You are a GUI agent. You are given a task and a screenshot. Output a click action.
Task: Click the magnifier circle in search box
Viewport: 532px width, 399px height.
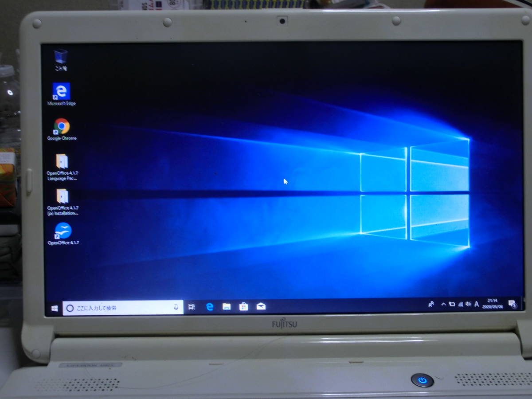point(70,308)
